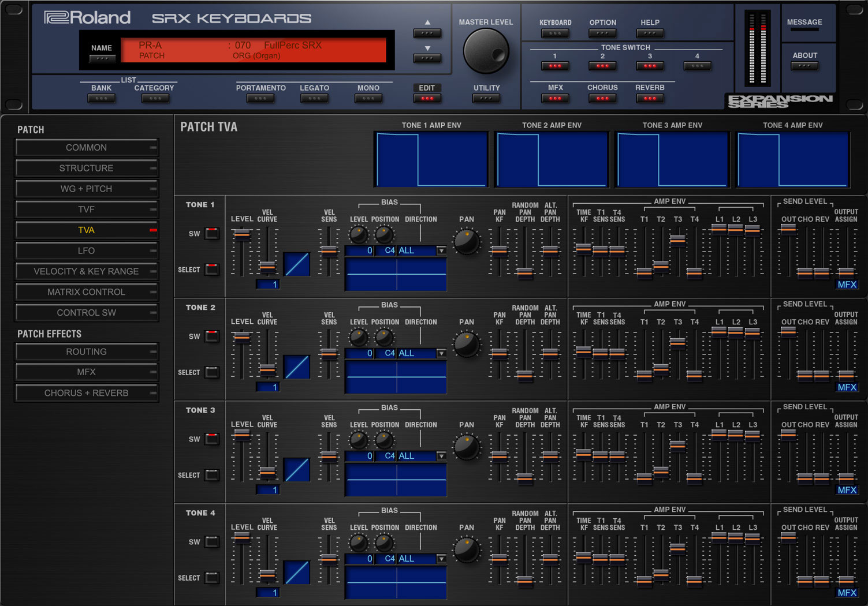Screen dimensions: 868x606
Task: Click the Category list button
Action: 155,98
